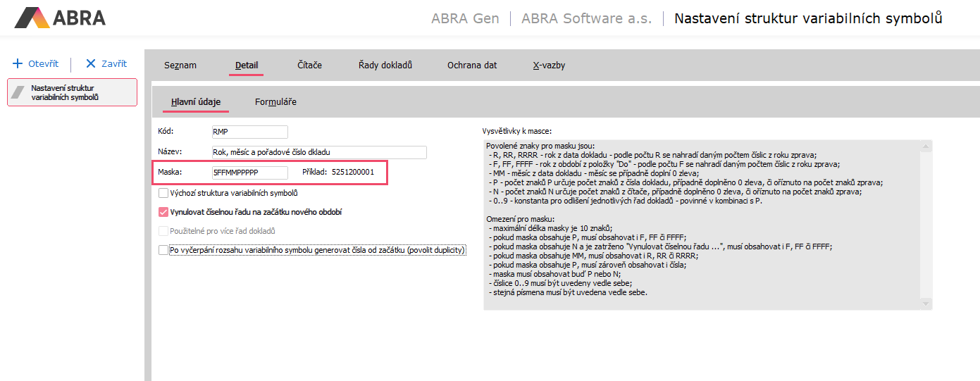Toggle the Po vyčerpání rozsahu (povolit duplicity) checkbox

coord(163,250)
